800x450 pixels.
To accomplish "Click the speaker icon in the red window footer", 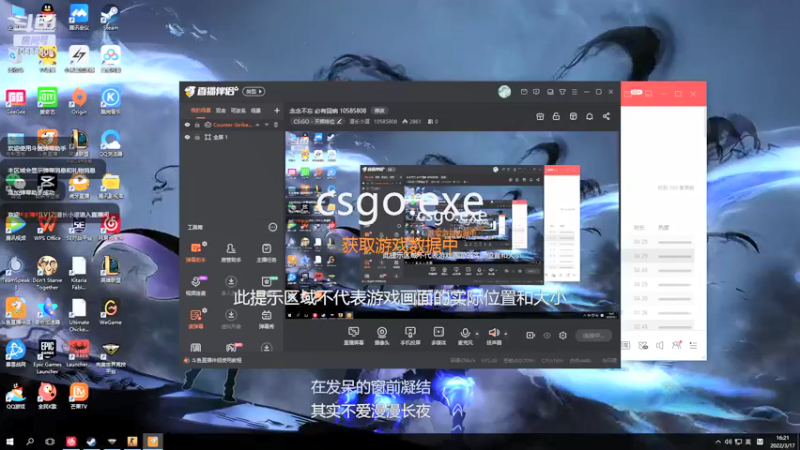I will click(660, 345).
